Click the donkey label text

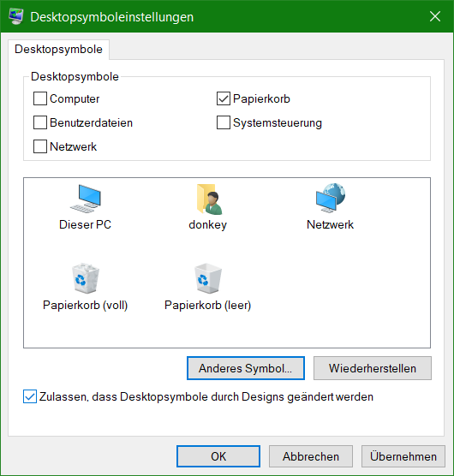coord(208,225)
